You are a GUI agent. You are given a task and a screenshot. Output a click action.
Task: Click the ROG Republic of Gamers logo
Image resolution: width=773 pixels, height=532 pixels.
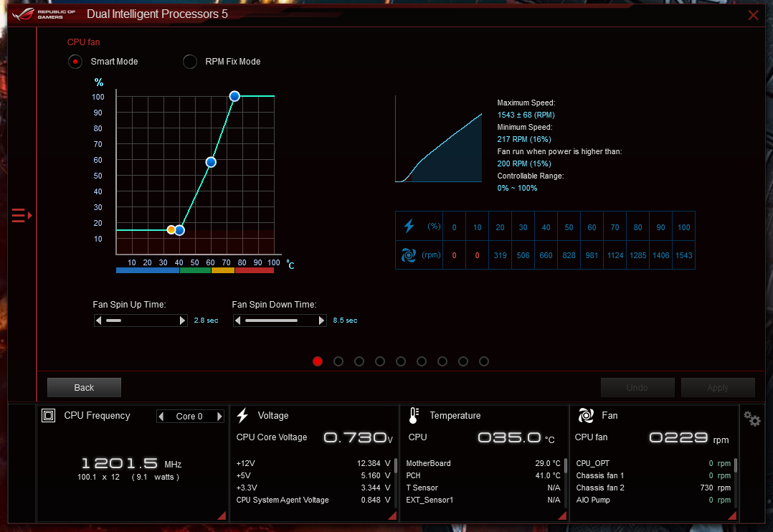[44, 14]
